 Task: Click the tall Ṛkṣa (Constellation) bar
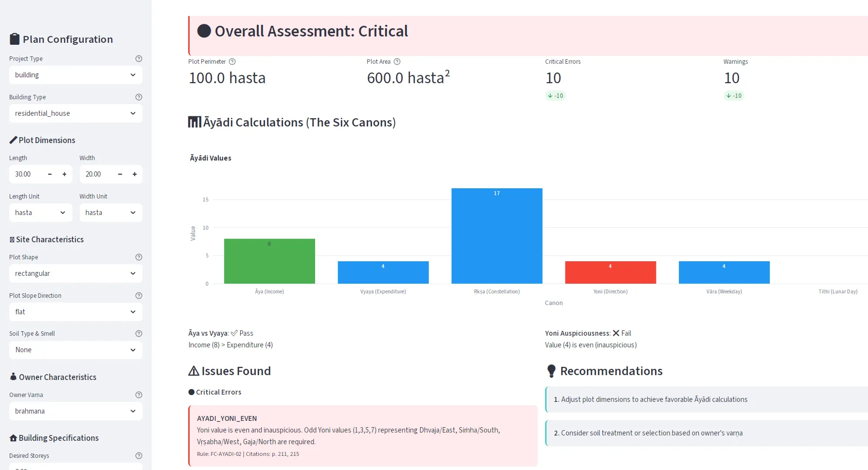497,236
